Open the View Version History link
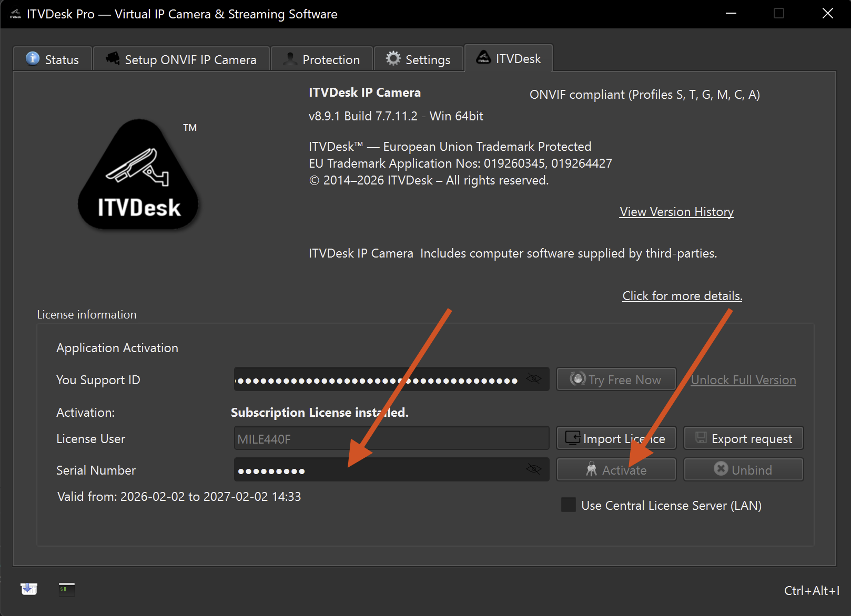 click(676, 212)
